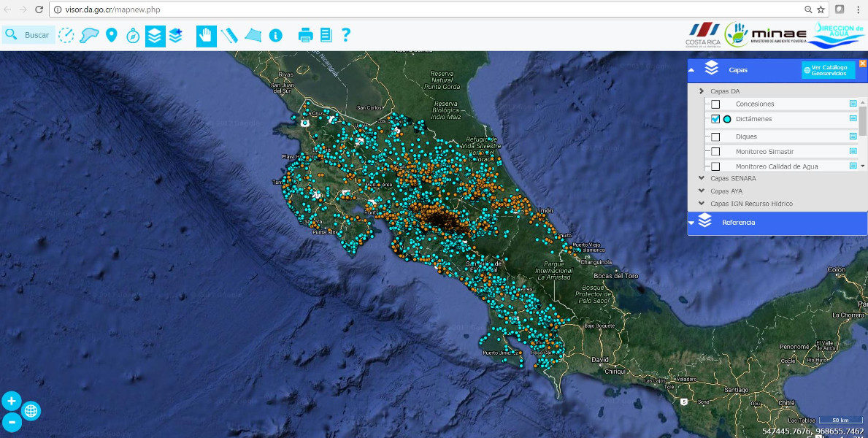Uncheck the Dictámenes layer checkbox
868x438 pixels.
pos(715,119)
